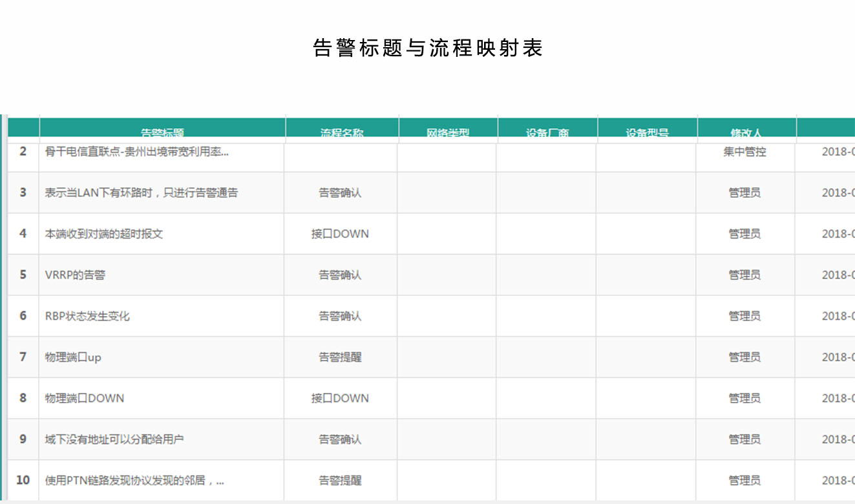Click the 本端收到对端的超时报文 alarm title

click(103, 234)
